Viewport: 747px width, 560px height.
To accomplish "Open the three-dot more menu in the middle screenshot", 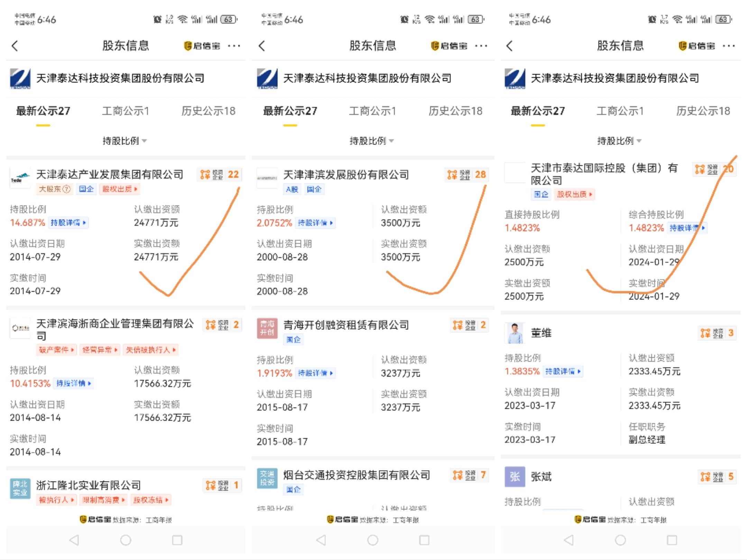I will (481, 46).
